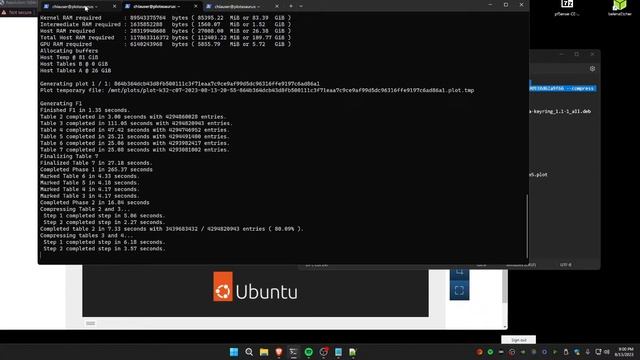Click the Terminal icon in the taskbar

293,352
